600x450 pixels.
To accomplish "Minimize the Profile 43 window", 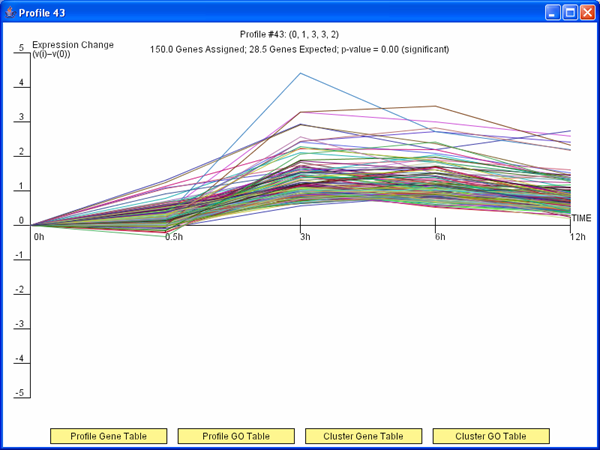I will (550, 12).
